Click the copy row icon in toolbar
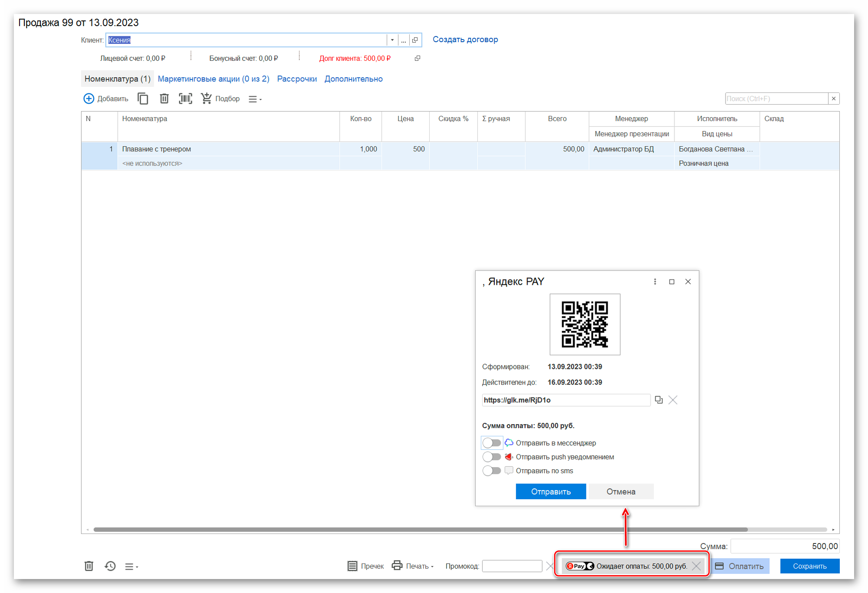This screenshot has width=868, height=593. [143, 99]
